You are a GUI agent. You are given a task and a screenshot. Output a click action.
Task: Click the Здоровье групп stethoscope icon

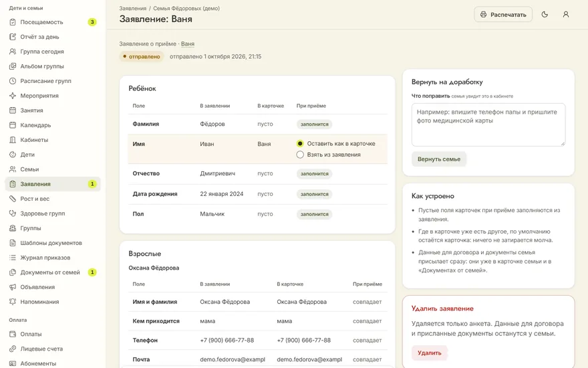pos(13,213)
